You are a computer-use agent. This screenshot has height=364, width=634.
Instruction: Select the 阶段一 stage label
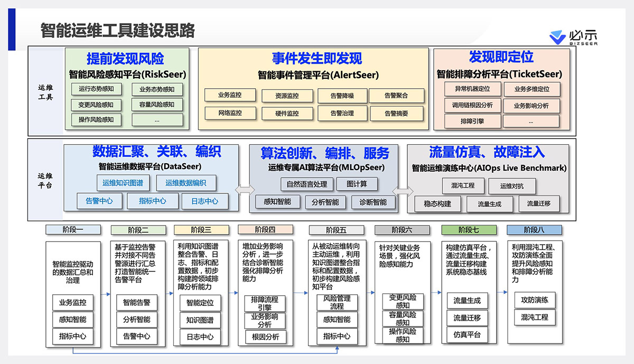72,230
